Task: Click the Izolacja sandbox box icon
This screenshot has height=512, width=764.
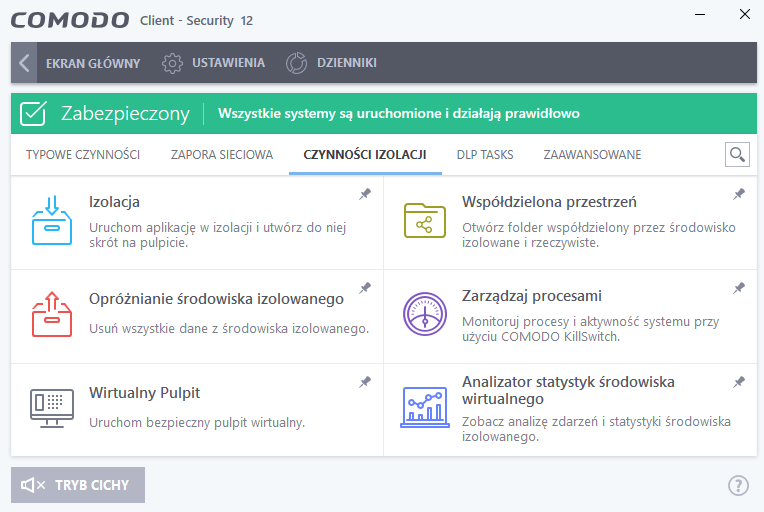Action: click(52, 220)
